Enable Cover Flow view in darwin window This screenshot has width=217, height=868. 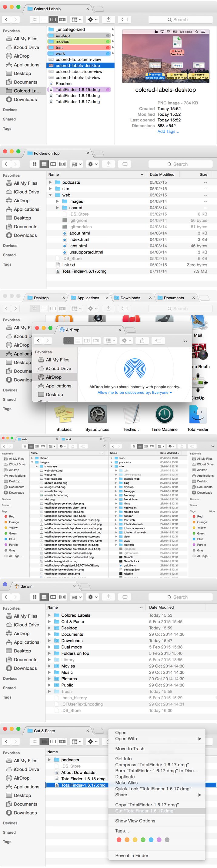click(62, 597)
